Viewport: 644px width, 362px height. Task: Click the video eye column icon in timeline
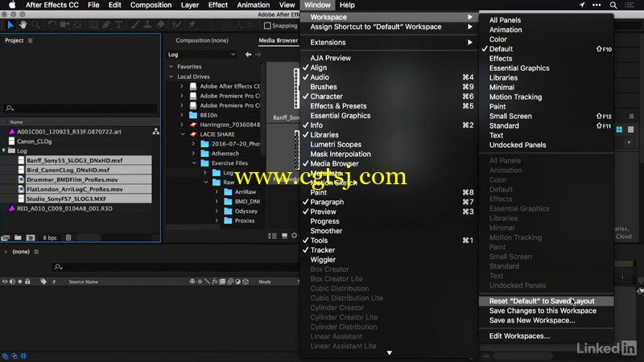pos(5,282)
